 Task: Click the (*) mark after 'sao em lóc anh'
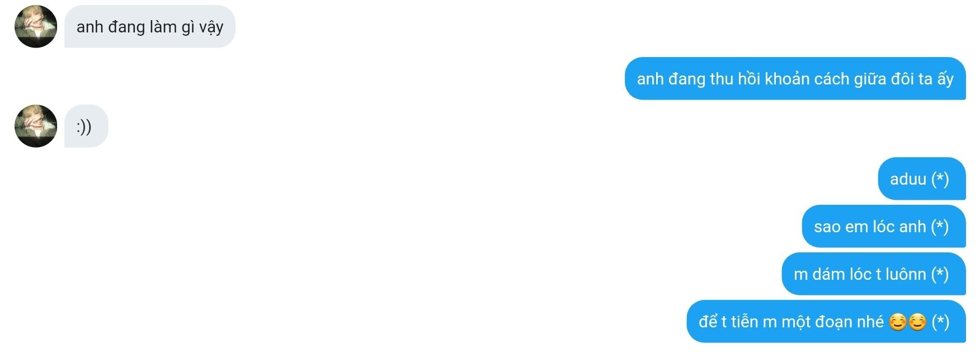940,227
